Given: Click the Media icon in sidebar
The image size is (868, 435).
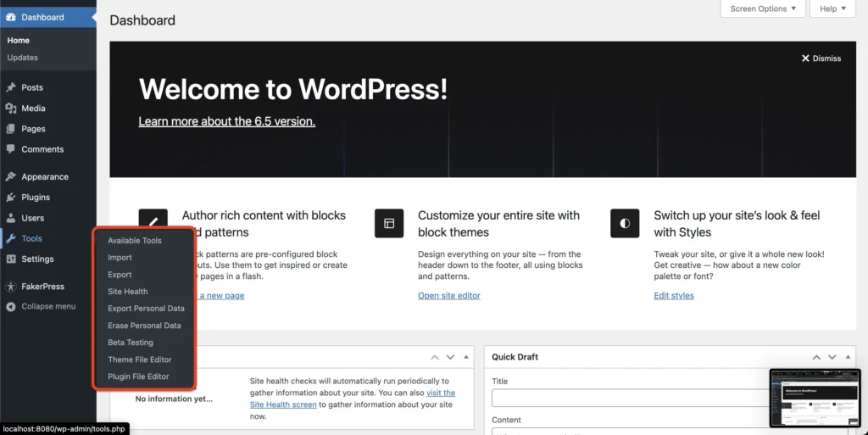Looking at the screenshot, I should point(11,109).
